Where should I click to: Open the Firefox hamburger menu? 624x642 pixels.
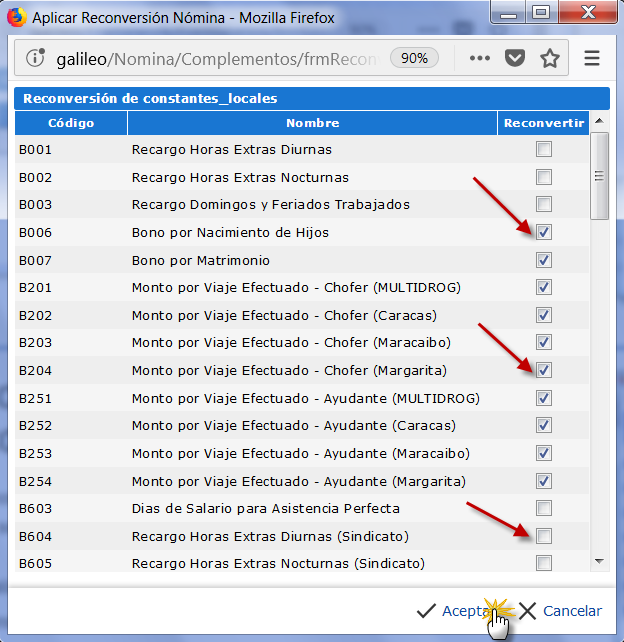(x=592, y=58)
